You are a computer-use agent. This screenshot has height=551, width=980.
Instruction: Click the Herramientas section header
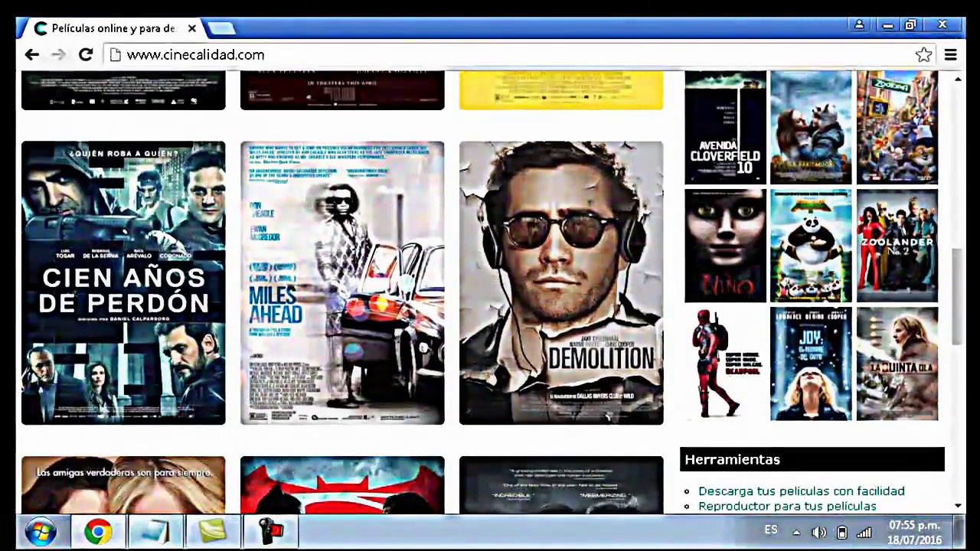pyautogui.click(x=812, y=459)
